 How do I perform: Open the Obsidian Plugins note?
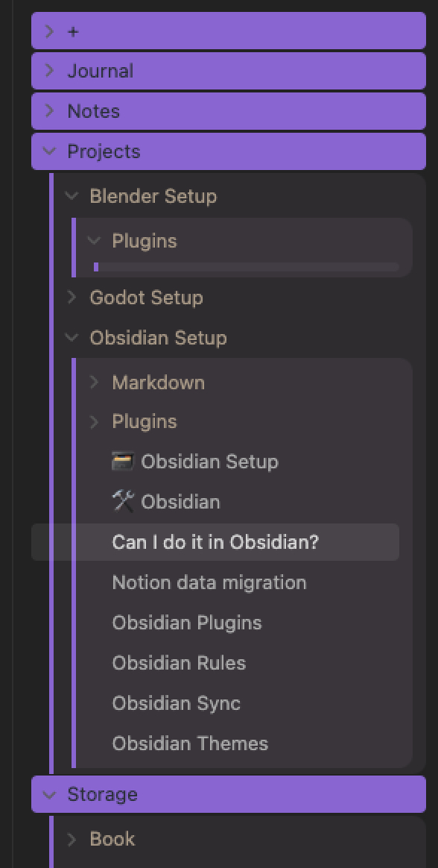pos(187,623)
